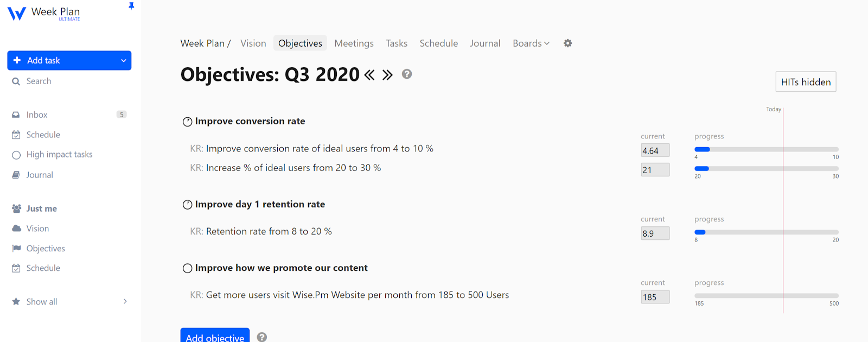Click the Add objective button
The image size is (868, 342).
click(x=215, y=337)
